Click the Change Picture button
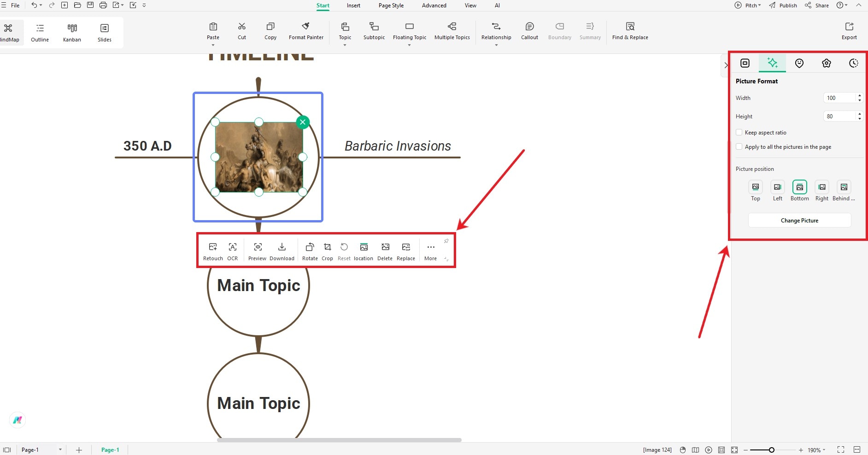868x455 pixels. click(799, 221)
